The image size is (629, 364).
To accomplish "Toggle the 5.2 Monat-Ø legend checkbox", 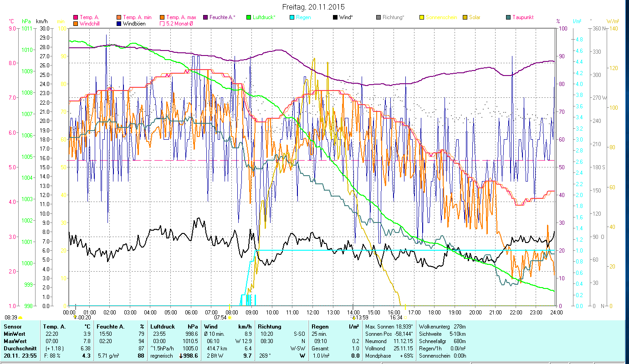I will pos(162,24).
